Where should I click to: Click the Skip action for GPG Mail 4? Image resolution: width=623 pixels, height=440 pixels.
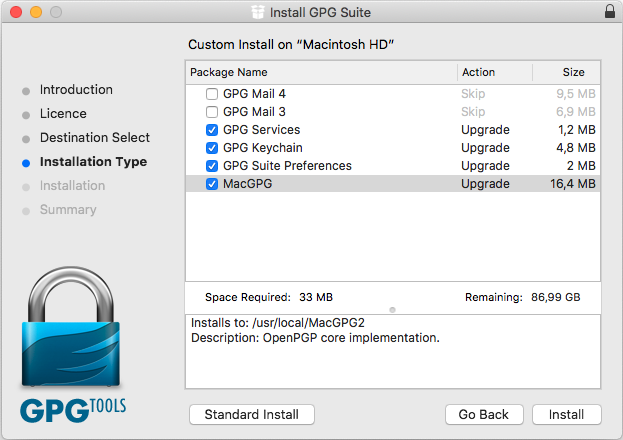pos(473,94)
